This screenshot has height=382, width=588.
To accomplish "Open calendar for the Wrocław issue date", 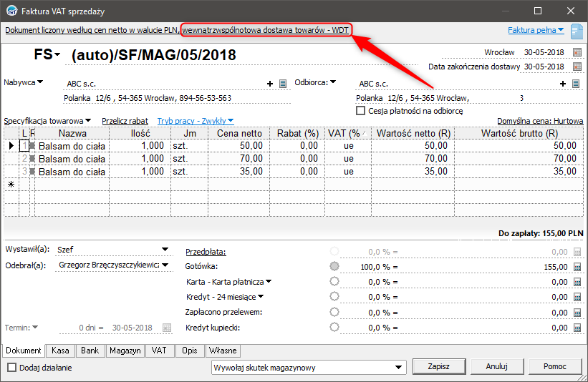I will tap(577, 53).
